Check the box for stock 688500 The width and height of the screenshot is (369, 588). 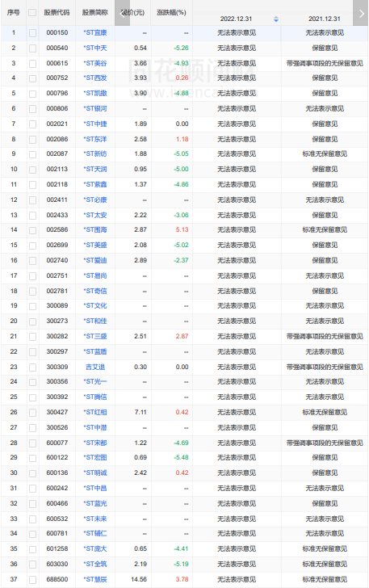pyautogui.click(x=32, y=580)
